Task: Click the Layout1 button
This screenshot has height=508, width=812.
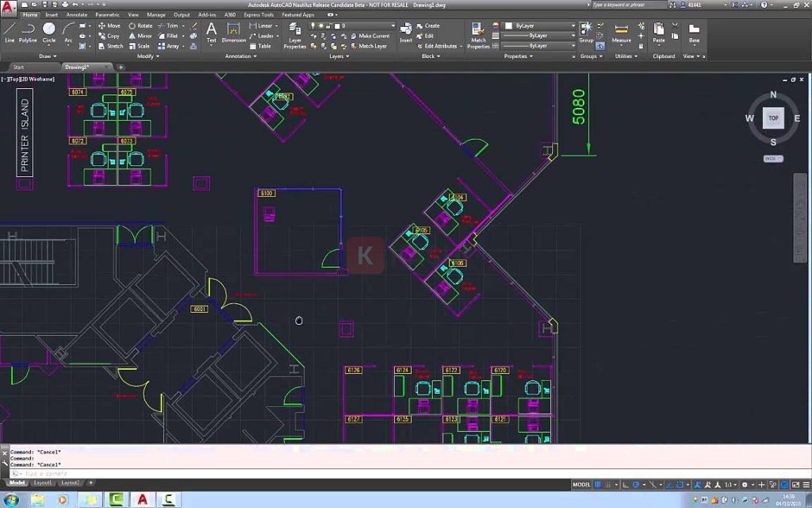Action: (44, 483)
